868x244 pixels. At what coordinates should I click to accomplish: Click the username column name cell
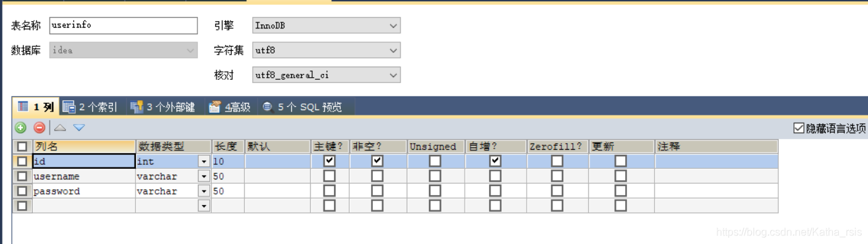point(83,176)
